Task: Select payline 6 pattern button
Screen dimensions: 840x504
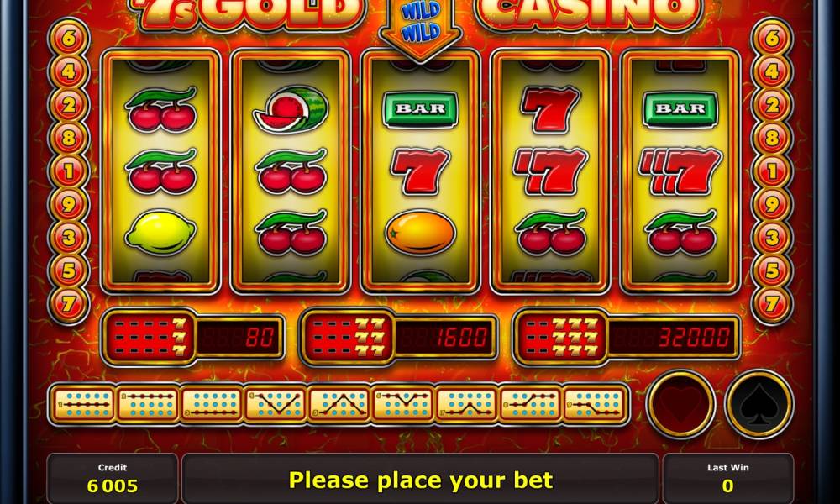Action: tap(403, 404)
